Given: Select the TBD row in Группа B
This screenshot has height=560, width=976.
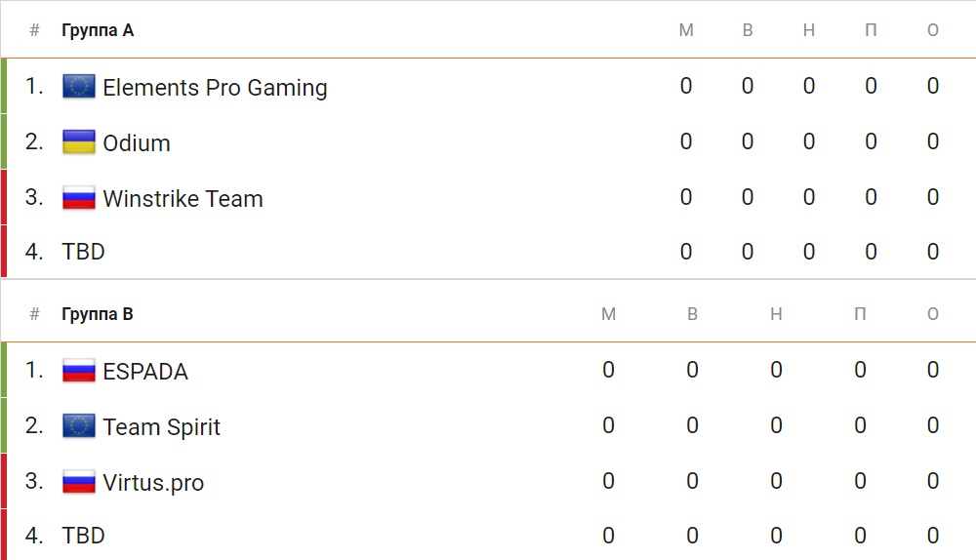Looking at the screenshot, I should 488,535.
